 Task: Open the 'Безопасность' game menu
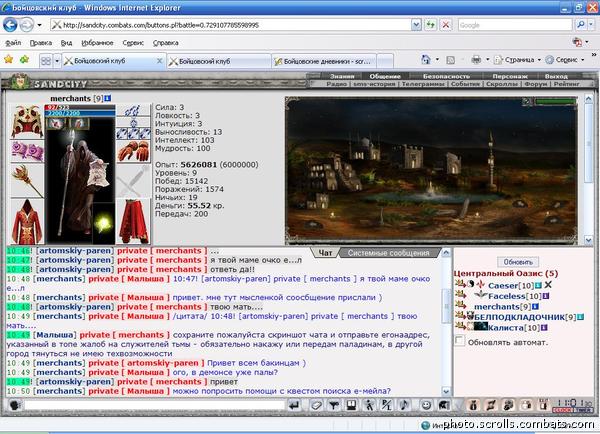click(x=446, y=76)
